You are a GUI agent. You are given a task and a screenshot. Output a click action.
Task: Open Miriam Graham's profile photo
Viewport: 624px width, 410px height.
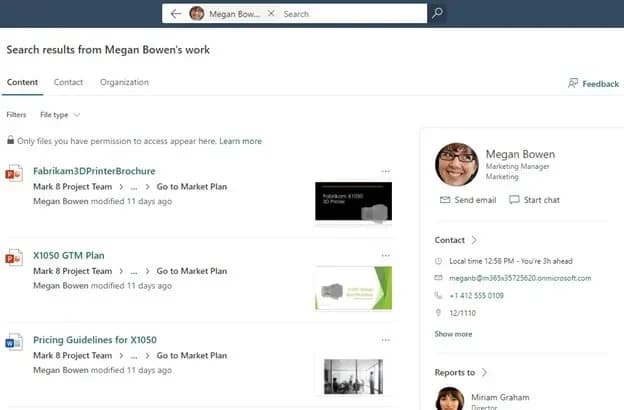point(450,399)
